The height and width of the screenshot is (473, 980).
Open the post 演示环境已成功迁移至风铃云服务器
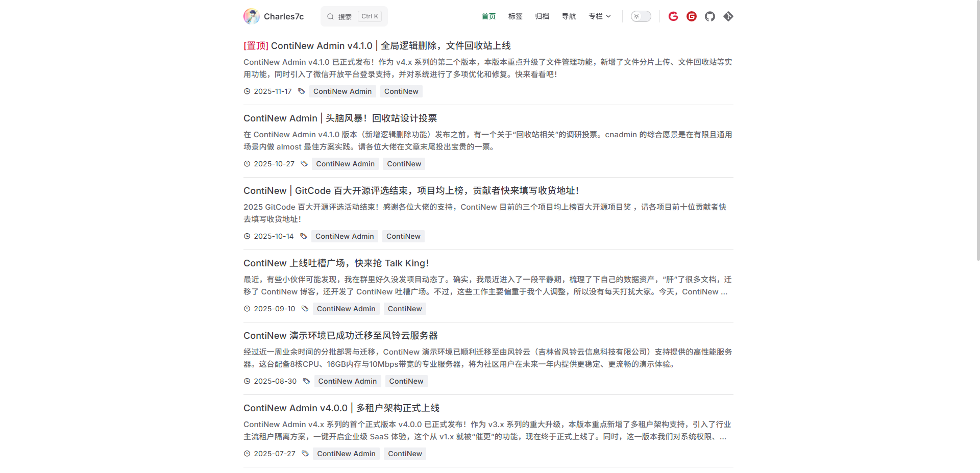click(340, 336)
